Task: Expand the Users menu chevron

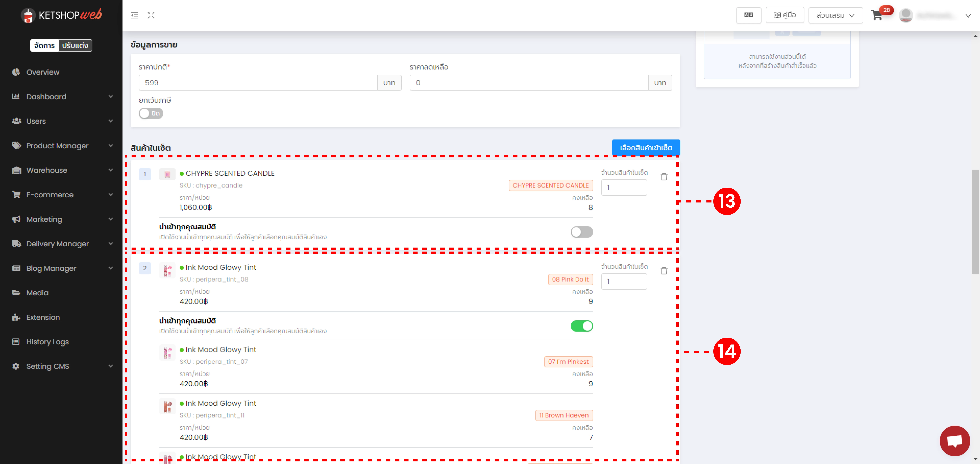Action: [x=111, y=121]
